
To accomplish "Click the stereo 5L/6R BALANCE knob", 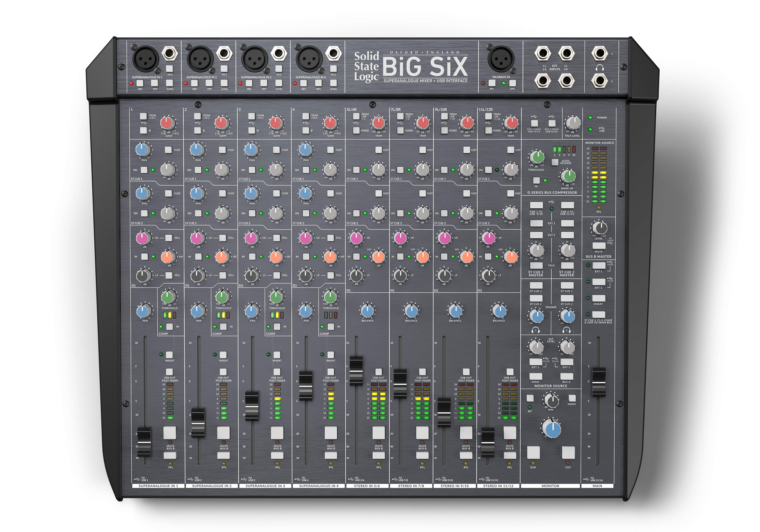I will click(367, 311).
